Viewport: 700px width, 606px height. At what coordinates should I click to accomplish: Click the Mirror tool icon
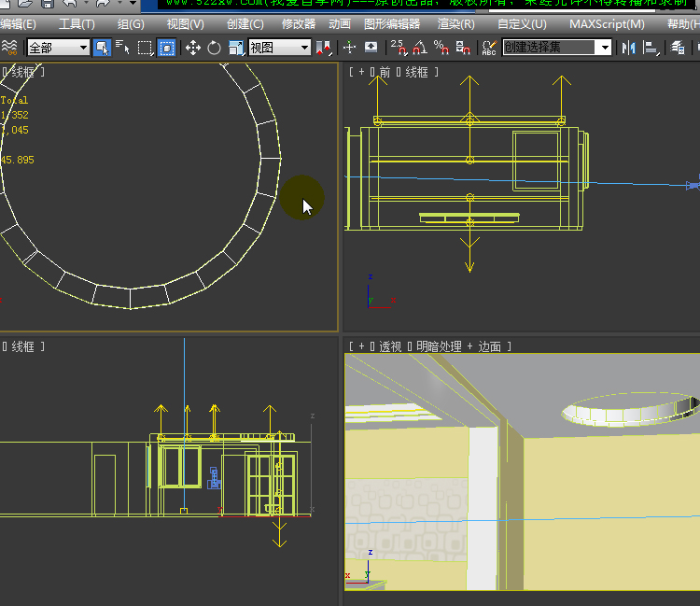click(628, 48)
